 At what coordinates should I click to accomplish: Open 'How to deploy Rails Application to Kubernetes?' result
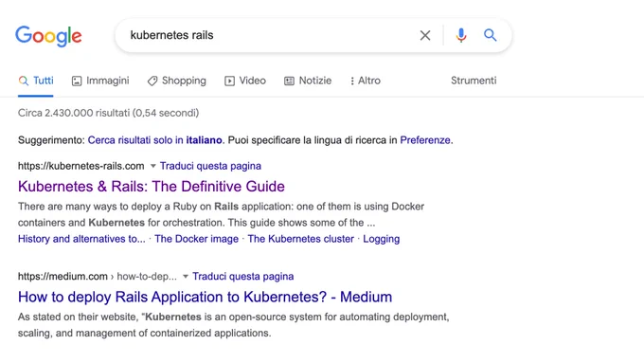coord(205,297)
